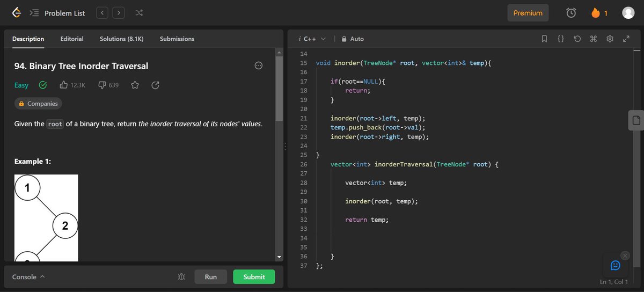Open the Submissions tab
This screenshot has width=644, height=292.
pyautogui.click(x=177, y=39)
